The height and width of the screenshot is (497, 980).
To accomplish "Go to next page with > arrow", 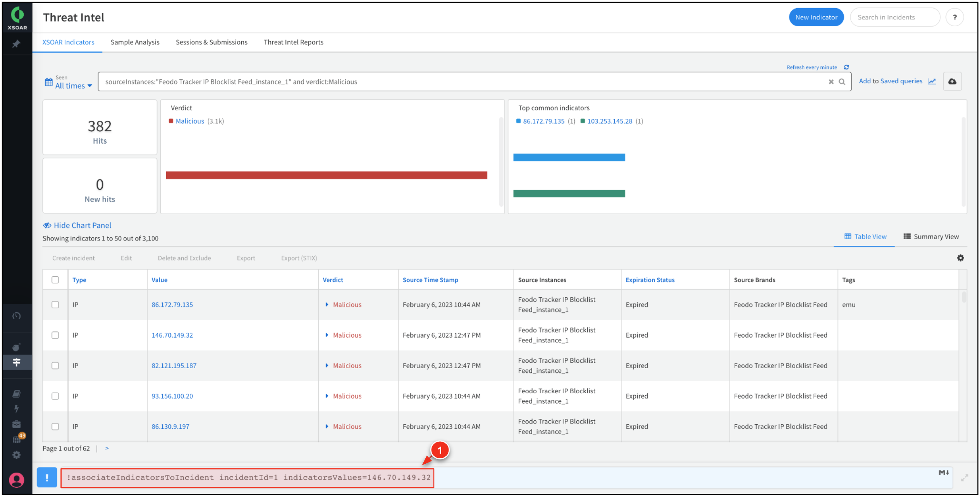I will click(107, 448).
